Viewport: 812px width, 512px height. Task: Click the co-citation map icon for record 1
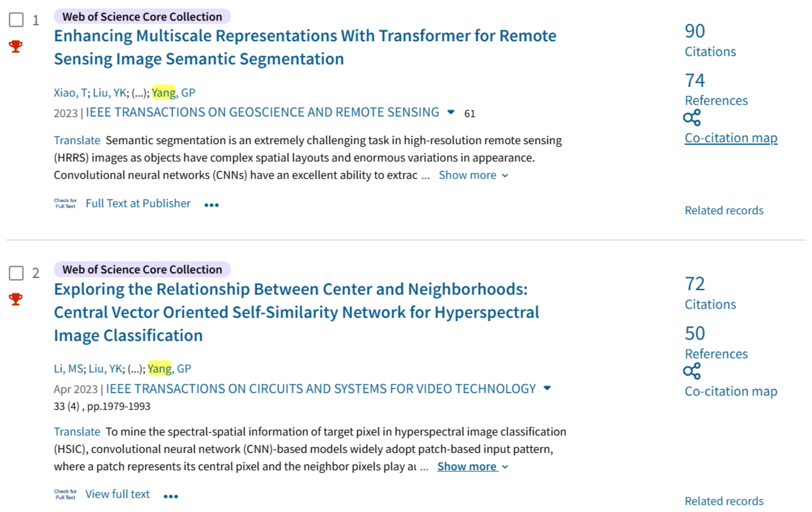tap(692, 118)
